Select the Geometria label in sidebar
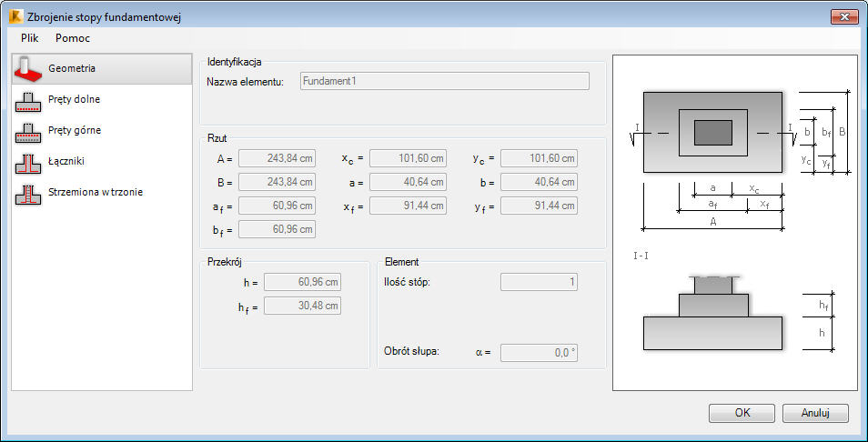This screenshot has height=442, width=868. (72, 68)
